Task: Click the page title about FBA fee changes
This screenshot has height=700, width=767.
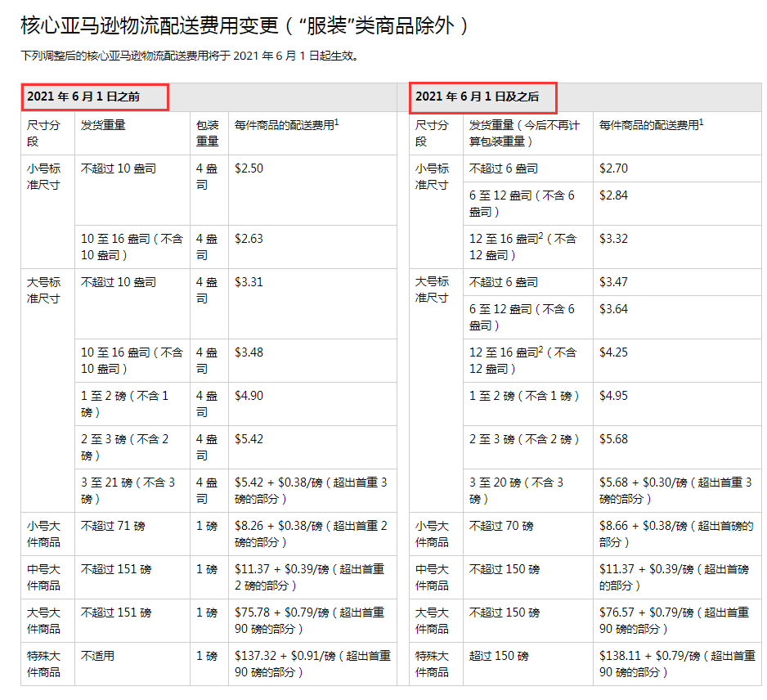Action: pyautogui.click(x=245, y=25)
